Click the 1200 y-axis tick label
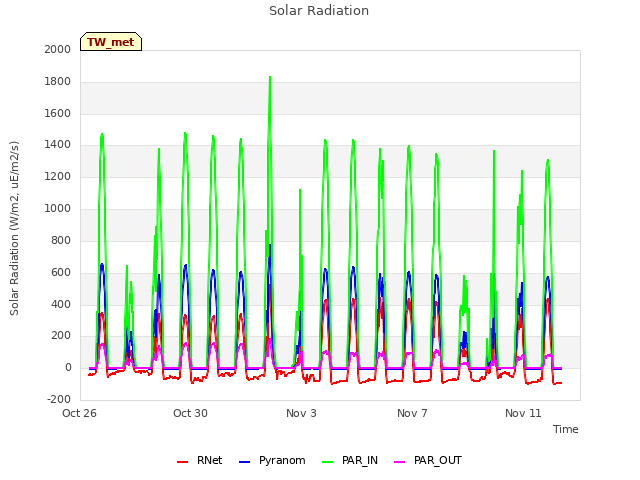This screenshot has height=480, width=640. [58, 177]
